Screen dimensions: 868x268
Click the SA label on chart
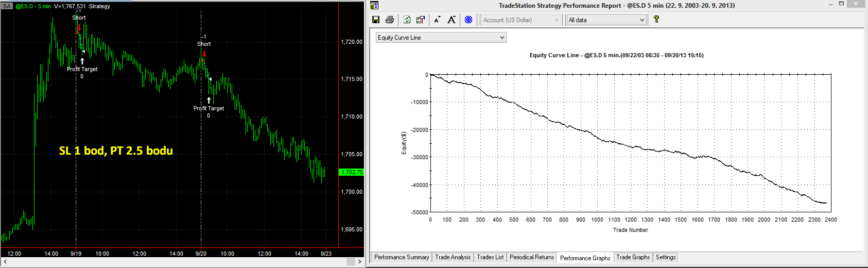pyautogui.click(x=7, y=6)
